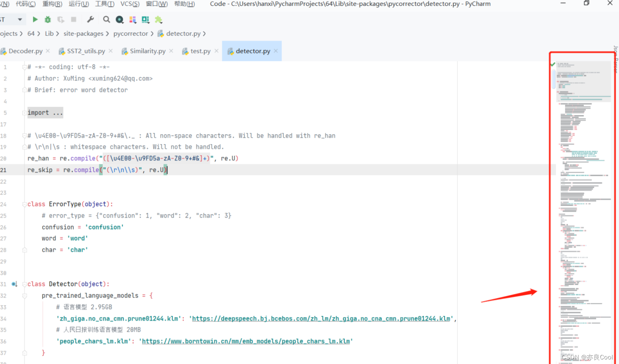Click the gray Stop square icon
Screen dimensions: 619x364
pyautogui.click(x=74, y=19)
